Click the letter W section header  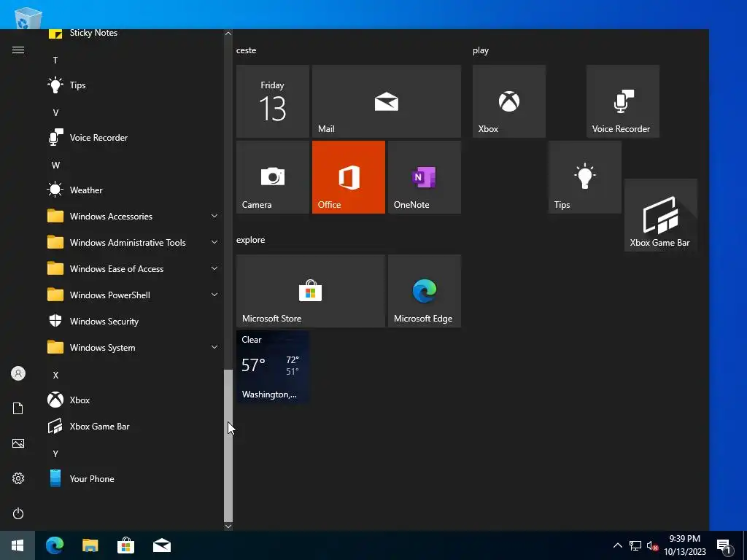tap(55, 166)
